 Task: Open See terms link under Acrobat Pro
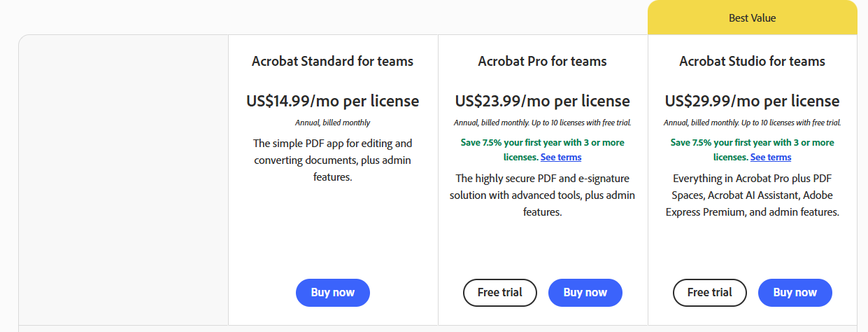point(561,157)
